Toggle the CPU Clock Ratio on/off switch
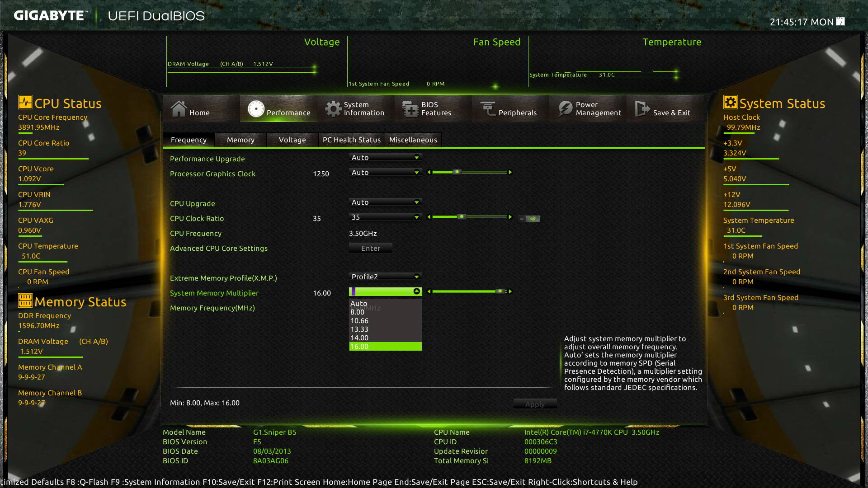Image resolution: width=868 pixels, height=488 pixels. tap(529, 219)
